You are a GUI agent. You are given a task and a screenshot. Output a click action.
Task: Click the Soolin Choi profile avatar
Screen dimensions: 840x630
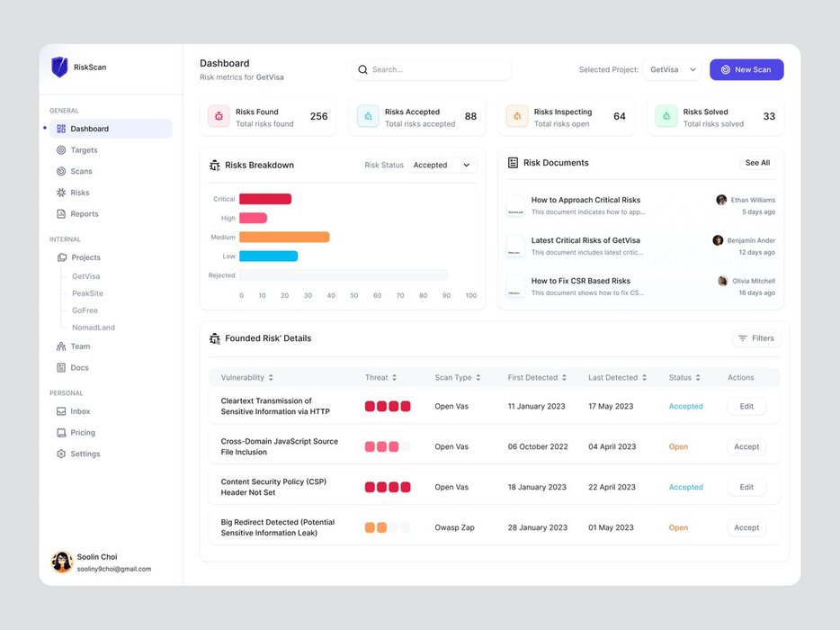pyautogui.click(x=62, y=562)
